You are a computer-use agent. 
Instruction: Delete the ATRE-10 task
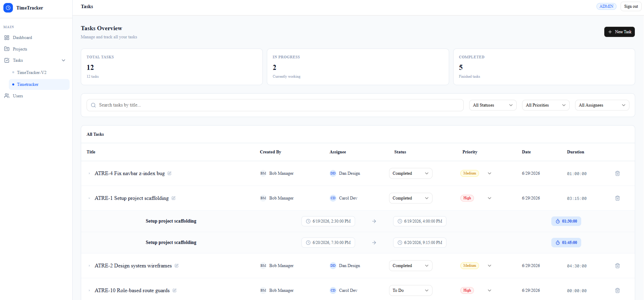(618, 290)
